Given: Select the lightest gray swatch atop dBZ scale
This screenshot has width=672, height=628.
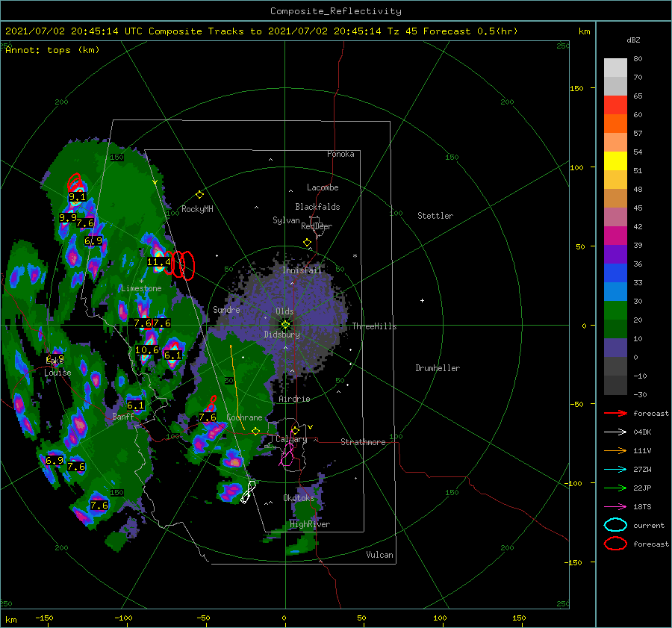Looking at the screenshot, I should 615,68.
